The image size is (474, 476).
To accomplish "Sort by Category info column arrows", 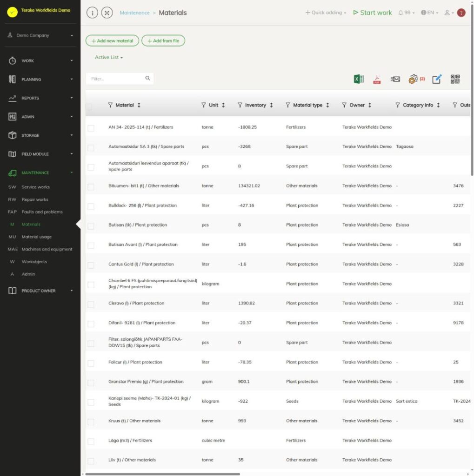I will click(x=438, y=105).
